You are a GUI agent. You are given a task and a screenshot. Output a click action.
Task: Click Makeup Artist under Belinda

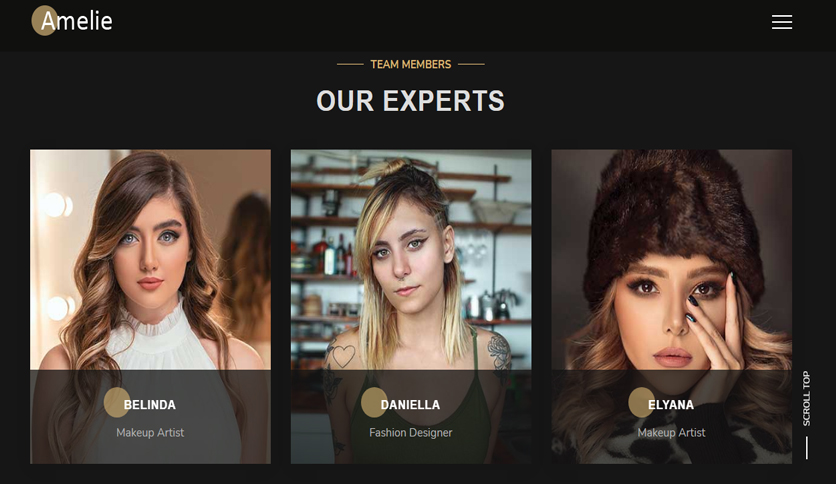[150, 433]
